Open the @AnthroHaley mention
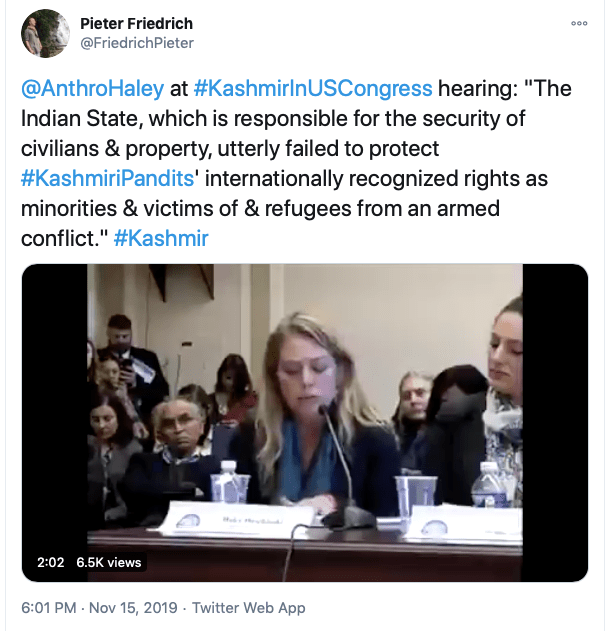This screenshot has width=606, height=631. coord(93,89)
